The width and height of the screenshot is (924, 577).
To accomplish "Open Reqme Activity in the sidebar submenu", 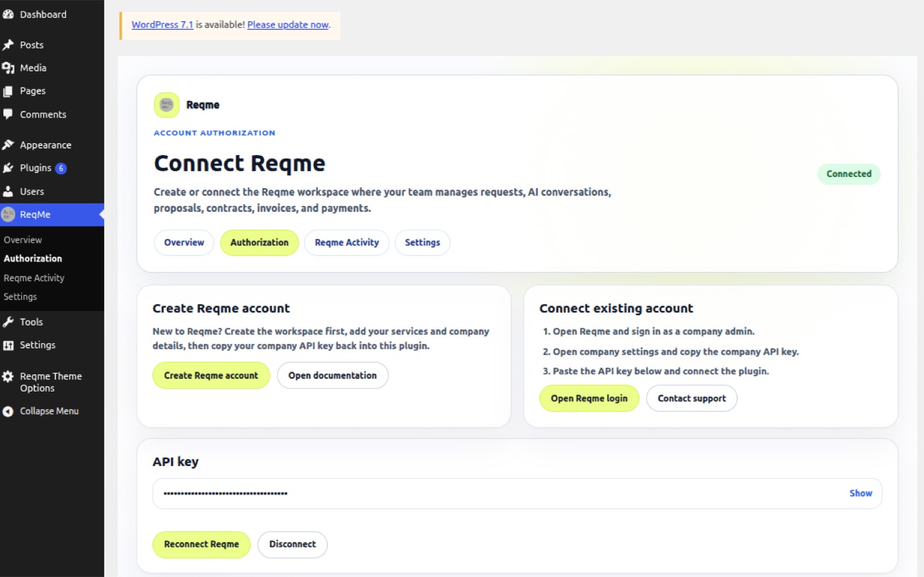I will point(34,278).
